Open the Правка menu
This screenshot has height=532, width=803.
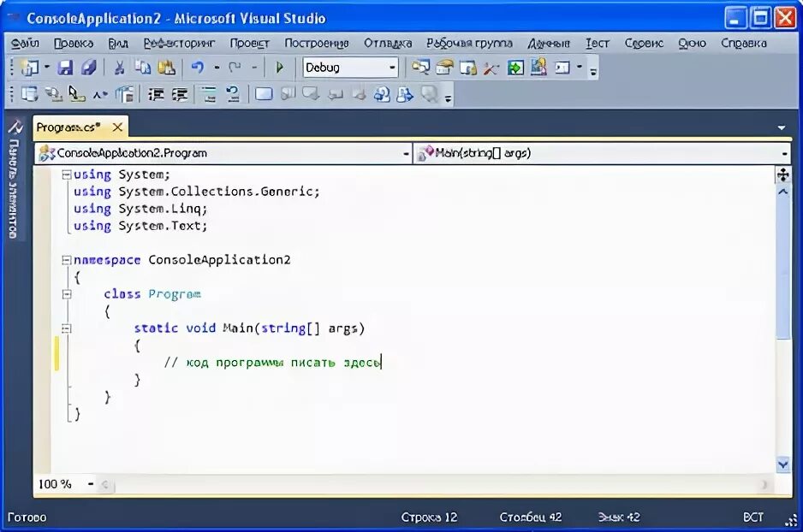(x=74, y=43)
